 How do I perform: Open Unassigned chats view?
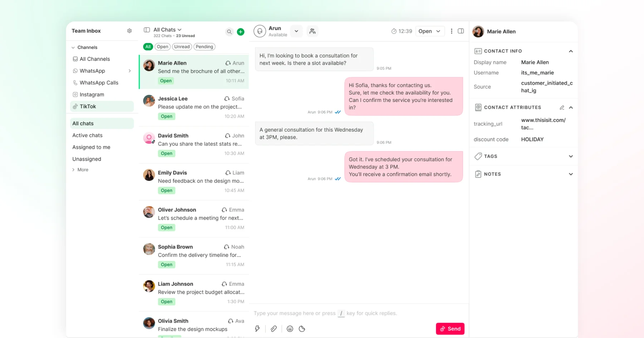[102, 159]
